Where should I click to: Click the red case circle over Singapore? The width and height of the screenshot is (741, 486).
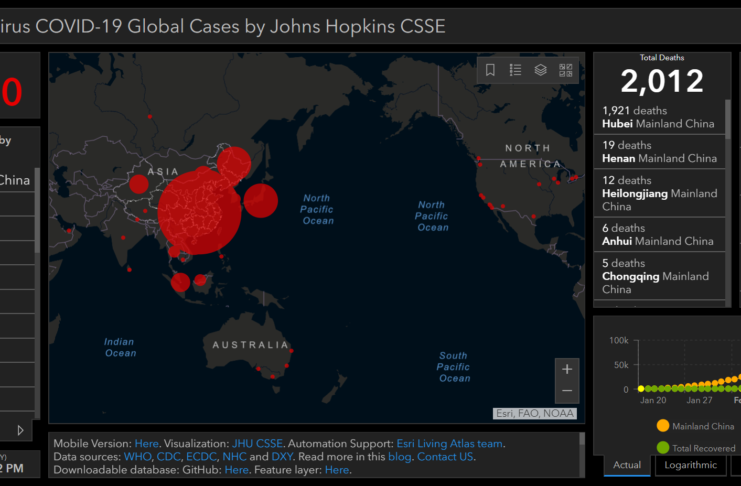tap(180, 282)
